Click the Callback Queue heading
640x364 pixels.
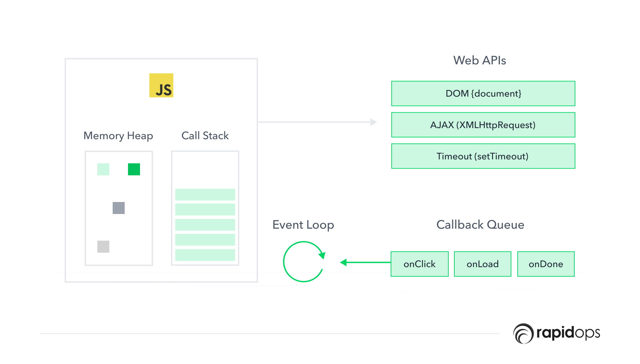[x=480, y=225]
